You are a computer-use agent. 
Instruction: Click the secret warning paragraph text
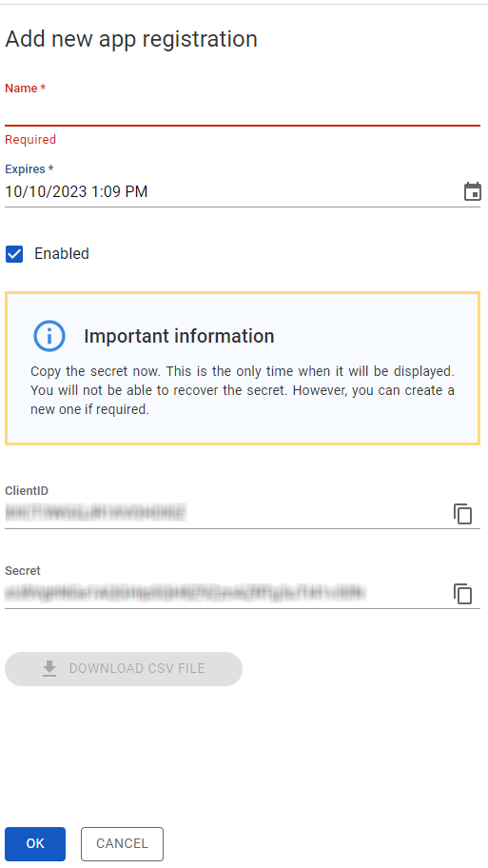click(x=243, y=390)
